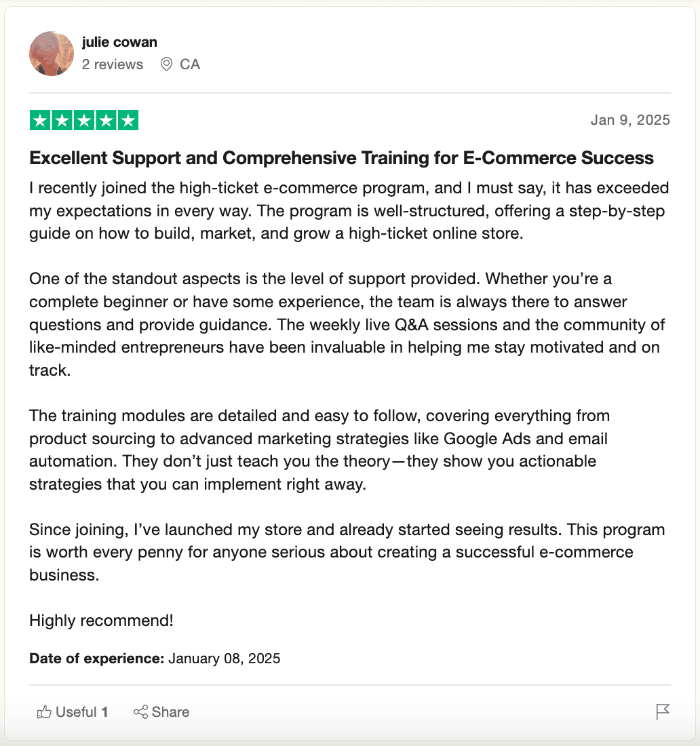
Task: Click the reviewer name julie cowan
Action: 119,42
